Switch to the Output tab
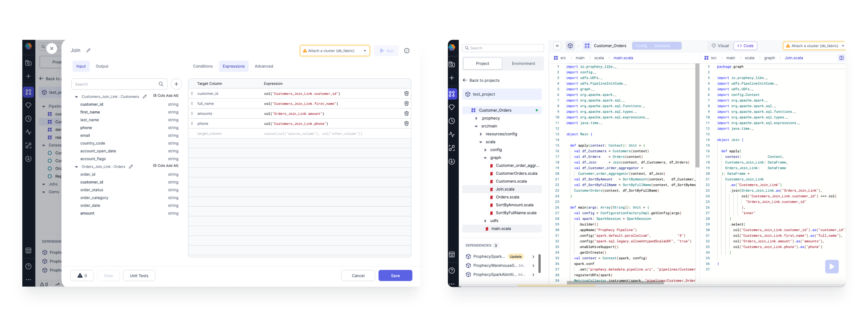 102,66
